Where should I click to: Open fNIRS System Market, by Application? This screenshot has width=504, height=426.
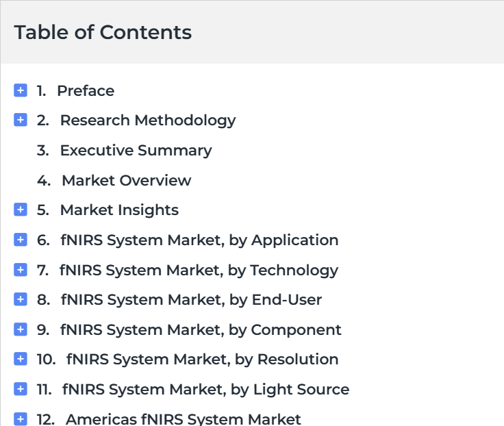tap(199, 240)
